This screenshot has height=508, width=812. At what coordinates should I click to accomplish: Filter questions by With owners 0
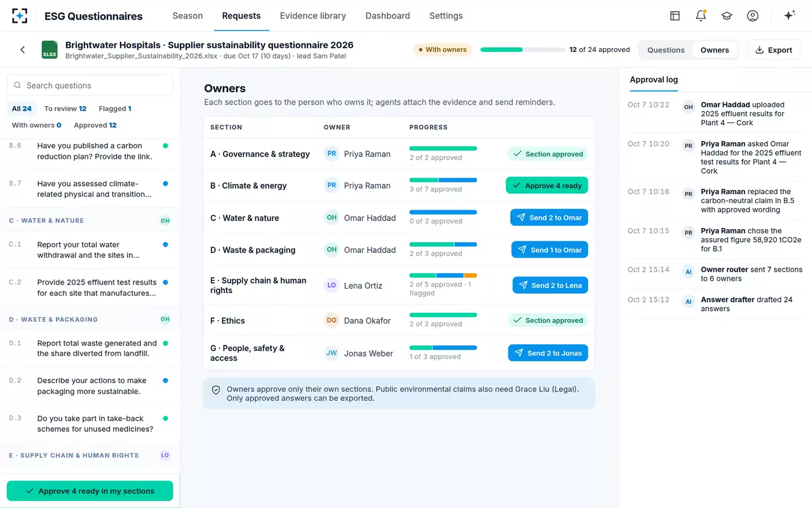coord(37,125)
